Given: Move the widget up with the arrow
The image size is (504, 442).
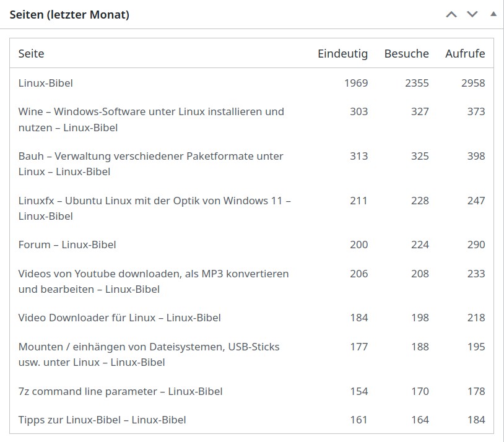Looking at the screenshot, I should coord(451,14).
